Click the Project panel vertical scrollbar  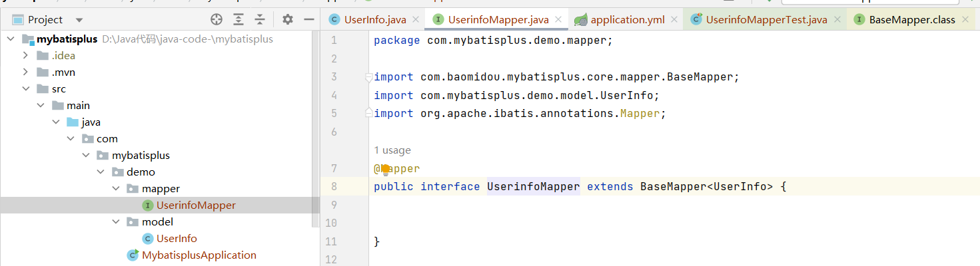316,129
